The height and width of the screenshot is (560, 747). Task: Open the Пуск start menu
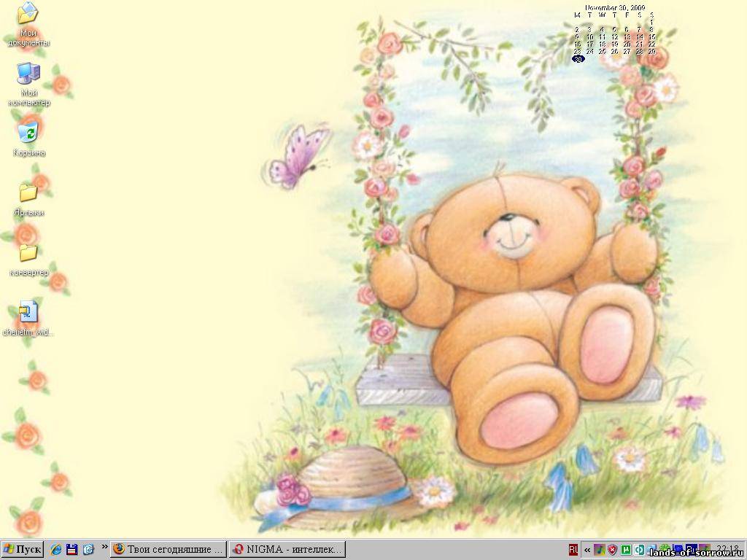coord(23,550)
